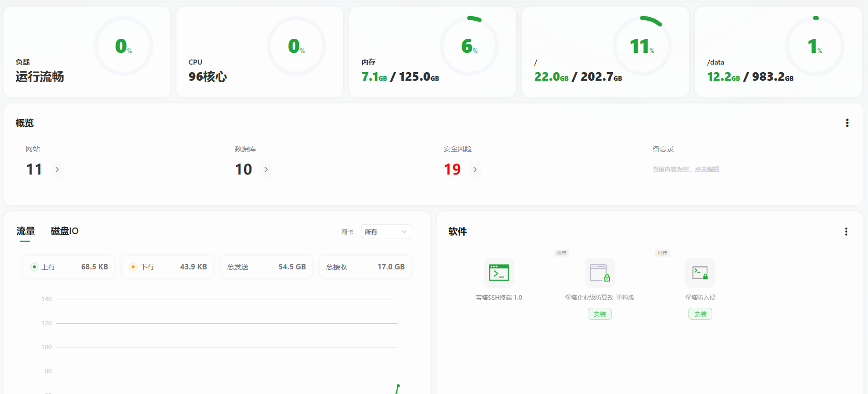Viewport: 868px width, 394px height.
Task: Edit the empty 备忘录 memo text
Action: [x=686, y=170]
